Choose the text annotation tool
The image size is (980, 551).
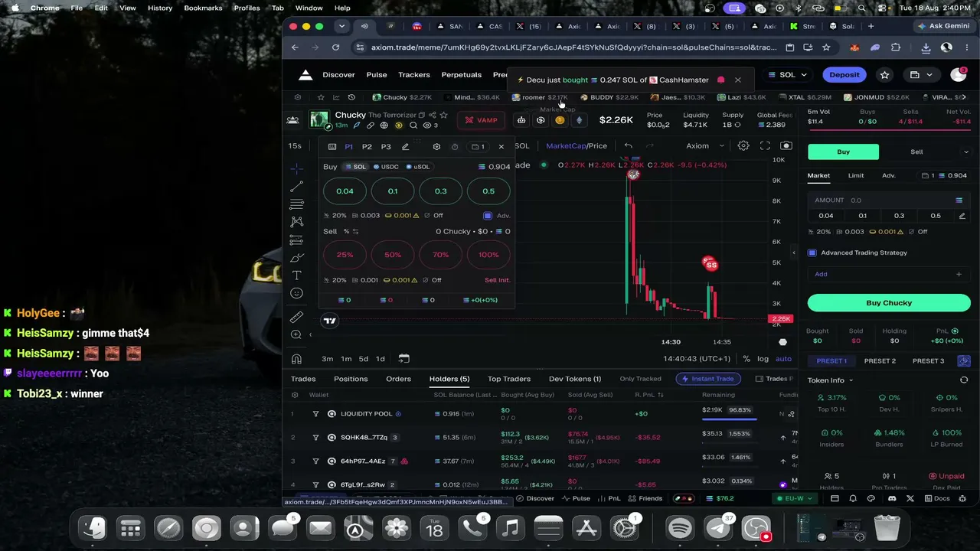click(x=297, y=275)
